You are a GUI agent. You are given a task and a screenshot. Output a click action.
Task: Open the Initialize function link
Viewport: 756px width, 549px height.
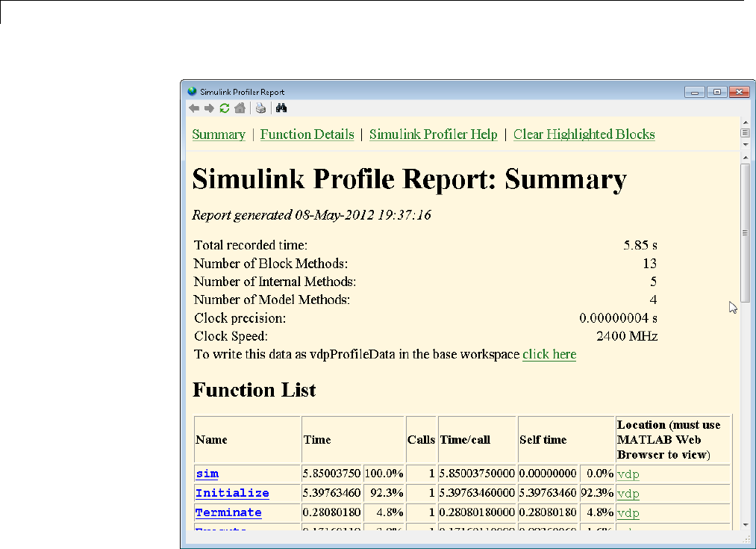(232, 493)
